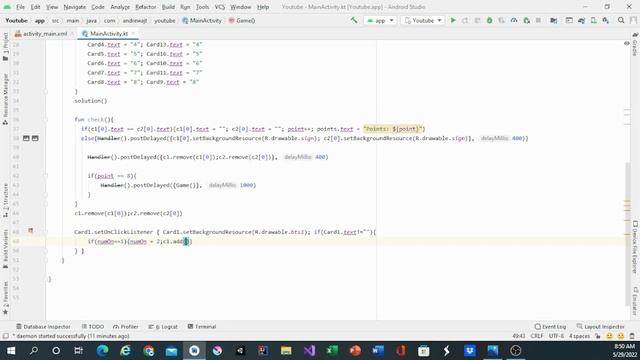
Task: Click the Make Project hammer icon
Action: (354, 20)
